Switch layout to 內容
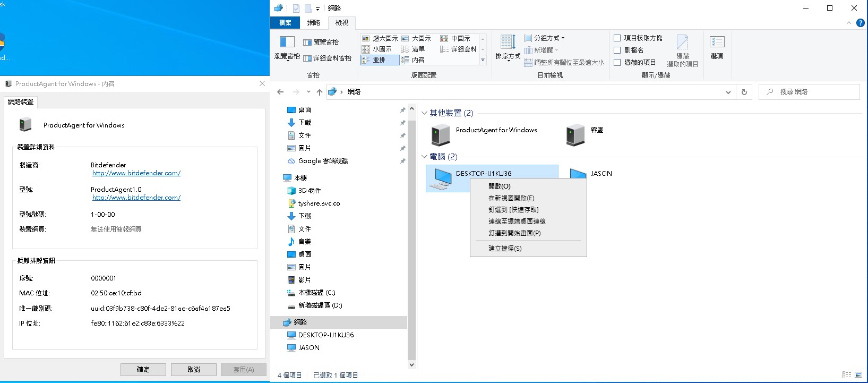The image size is (868, 383). (x=413, y=60)
